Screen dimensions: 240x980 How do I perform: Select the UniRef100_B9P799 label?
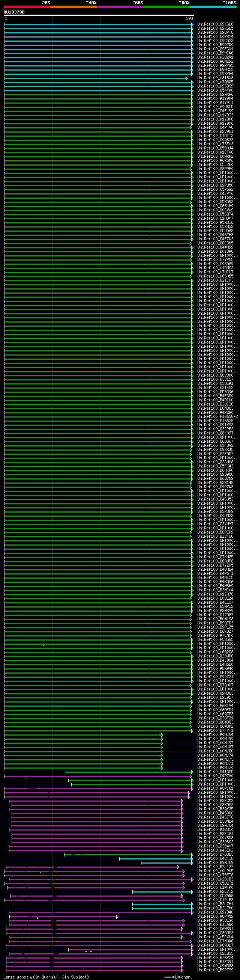point(215,970)
